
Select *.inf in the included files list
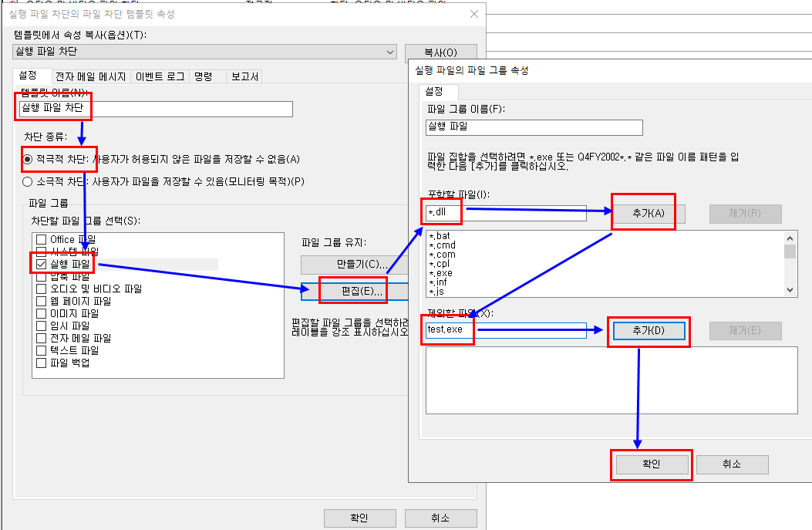[437, 283]
